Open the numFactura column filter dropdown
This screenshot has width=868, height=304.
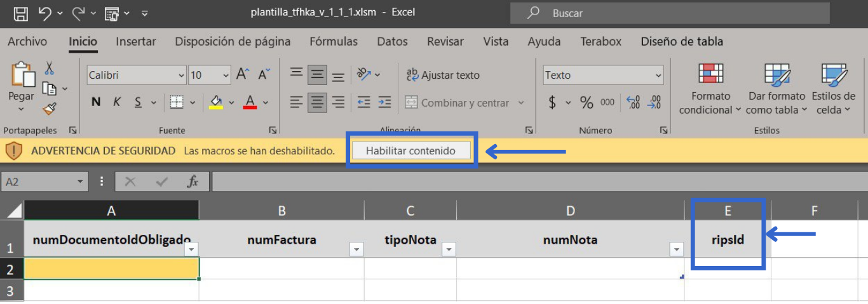[356, 249]
